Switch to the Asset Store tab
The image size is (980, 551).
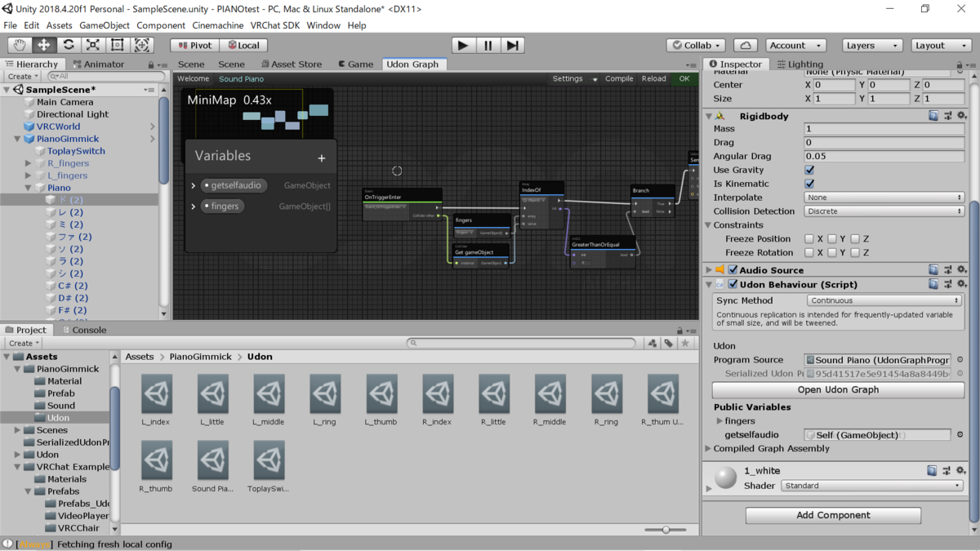[291, 64]
